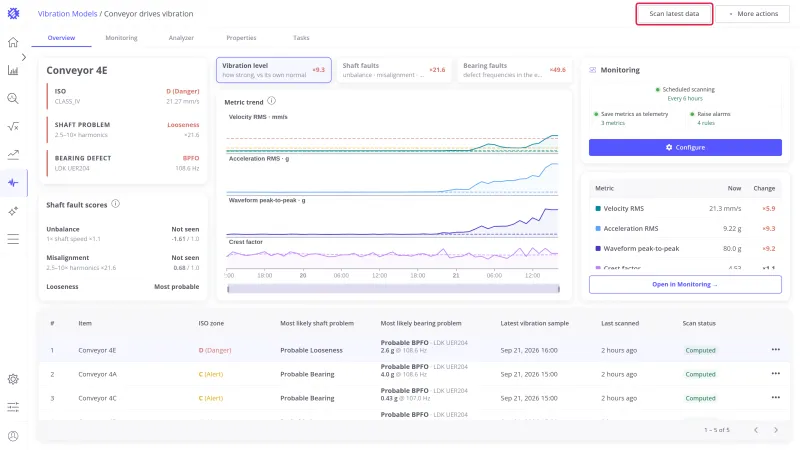Expand the sidebar with the chevron arrow
This screenshot has width=800, height=450.
click(x=24, y=57)
